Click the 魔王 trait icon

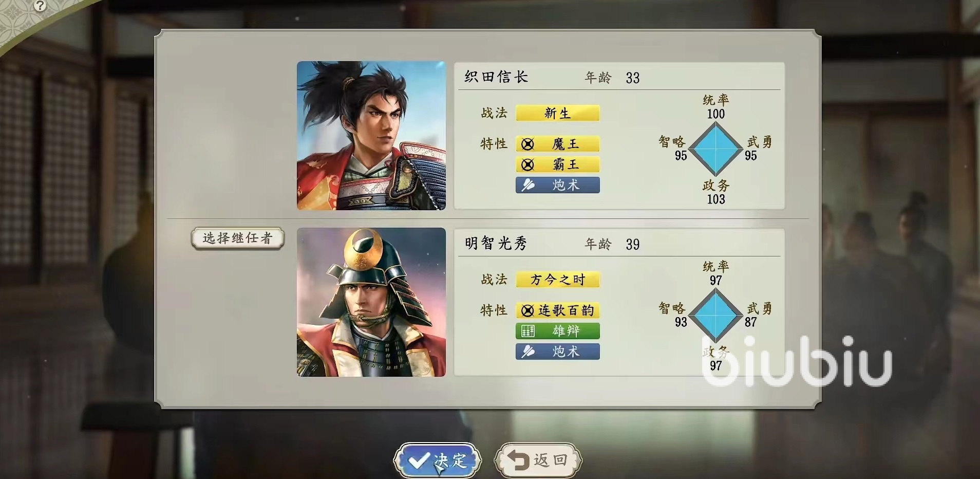527,144
